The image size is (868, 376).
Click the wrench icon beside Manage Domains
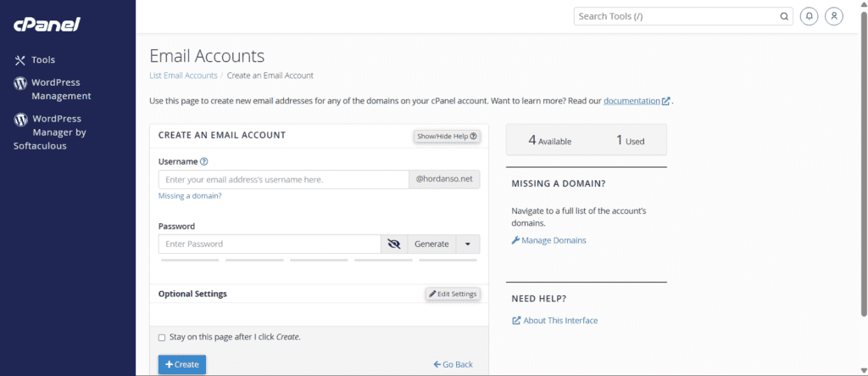(x=515, y=240)
